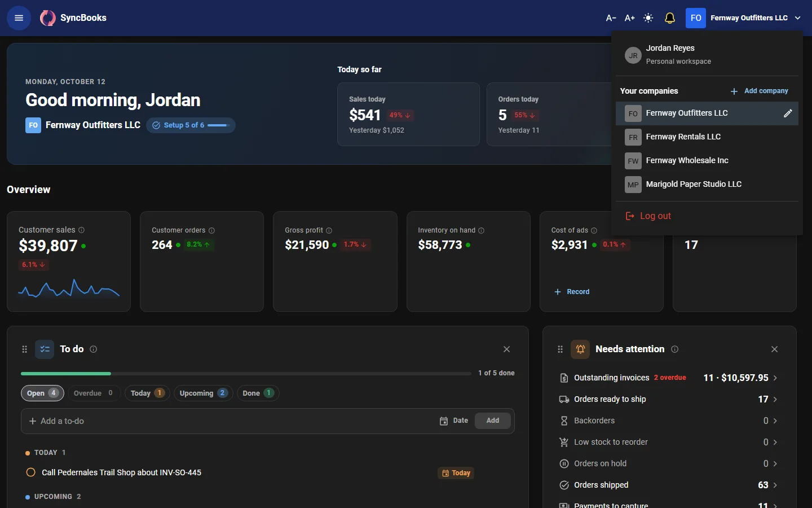Toggle light theme with sun icon
The image size is (812, 508).
648,18
